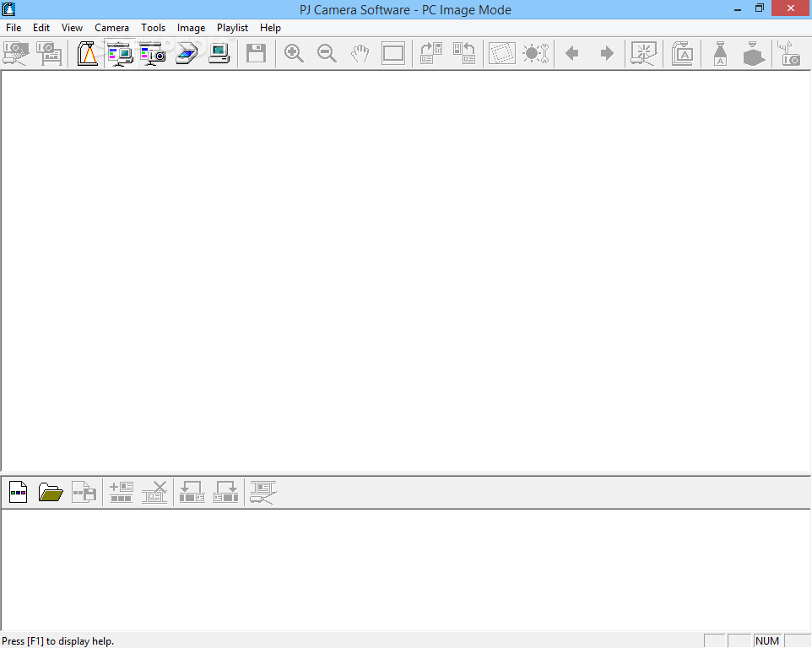This screenshot has height=648, width=812.
Task: Click the projector camera with chart icon
Action: pyautogui.click(x=49, y=53)
